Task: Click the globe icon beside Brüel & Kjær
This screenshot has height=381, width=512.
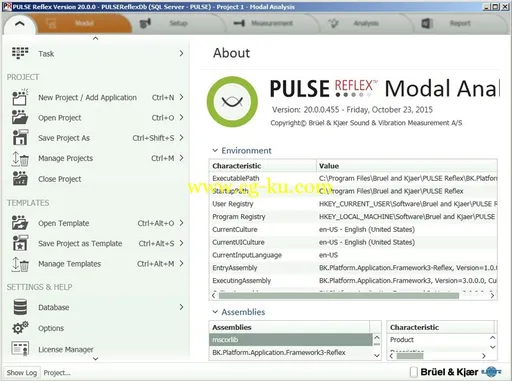Action: tap(491, 372)
